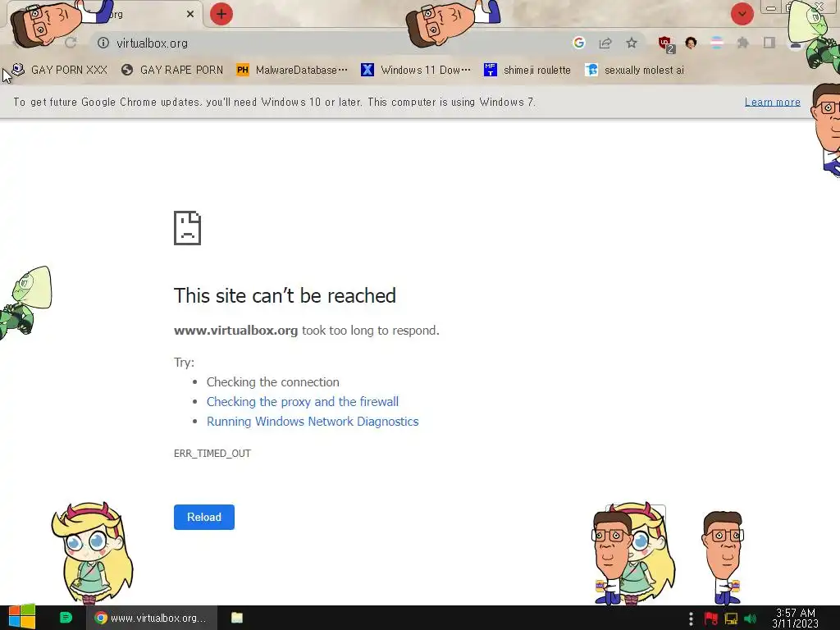Open File Explorer from the taskbar
Viewport: 840px width, 630px height.
pyautogui.click(x=237, y=618)
